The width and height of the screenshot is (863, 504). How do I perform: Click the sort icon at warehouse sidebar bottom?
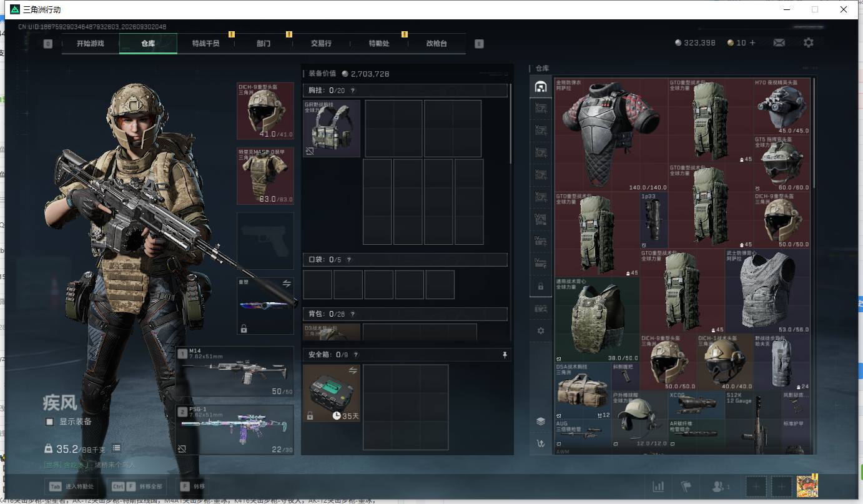[541, 443]
